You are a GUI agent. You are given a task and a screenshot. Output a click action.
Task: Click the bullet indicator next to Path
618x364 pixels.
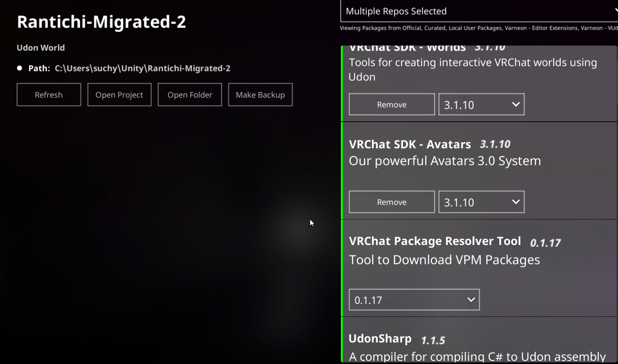(19, 68)
